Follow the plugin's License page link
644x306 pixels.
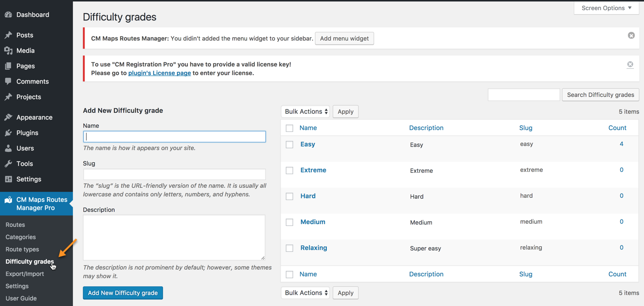coord(159,73)
